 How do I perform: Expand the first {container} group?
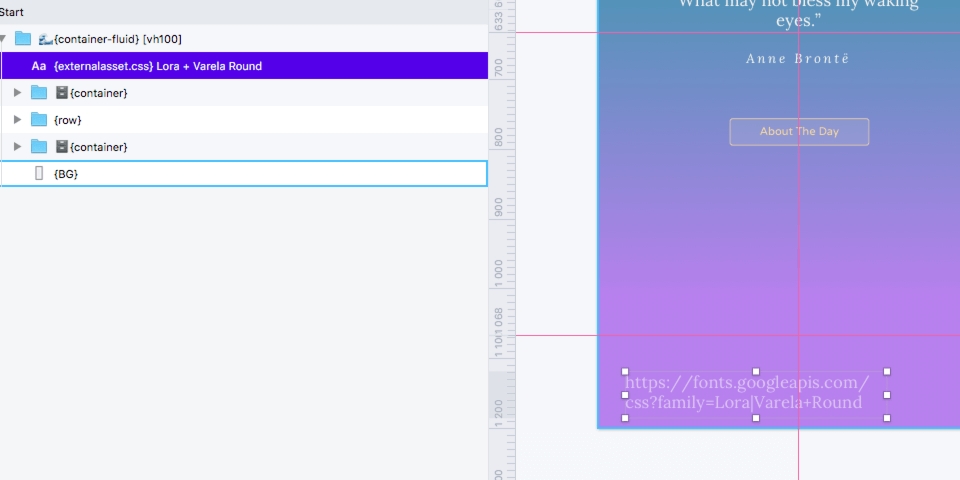point(17,93)
